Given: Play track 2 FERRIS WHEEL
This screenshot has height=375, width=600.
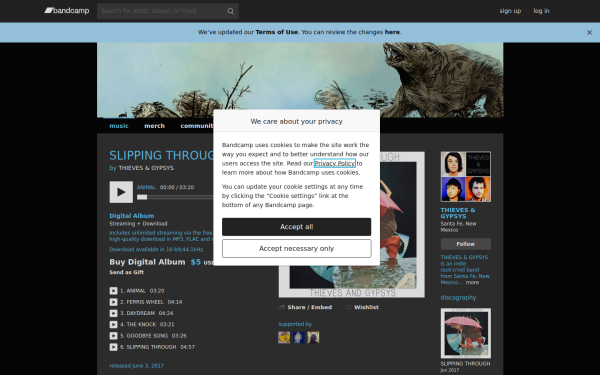Looking at the screenshot, I should point(113,302).
